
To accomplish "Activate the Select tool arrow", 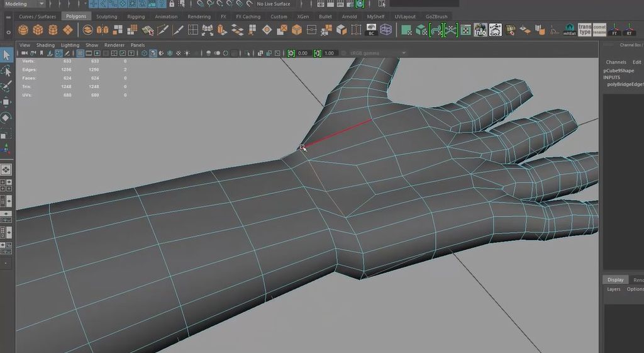I will pos(6,55).
